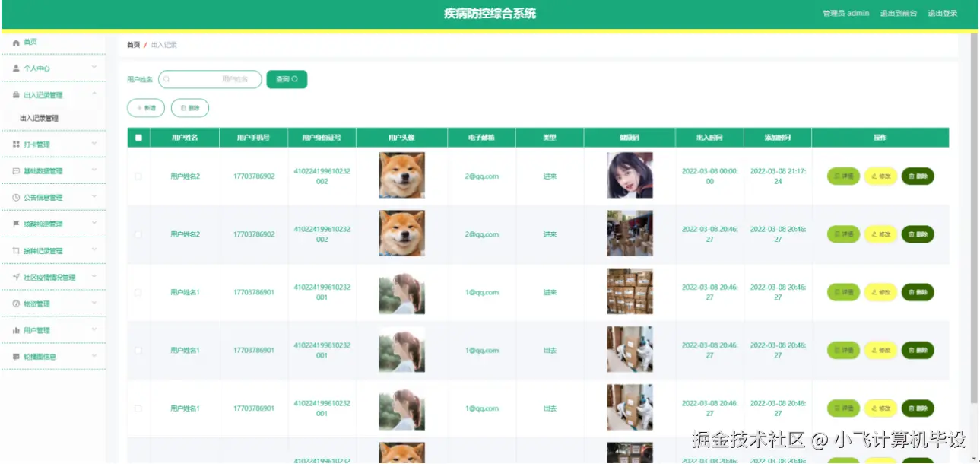Open 详情 for the row added 21:17:24
This screenshot has height=464, width=980.
tap(843, 176)
